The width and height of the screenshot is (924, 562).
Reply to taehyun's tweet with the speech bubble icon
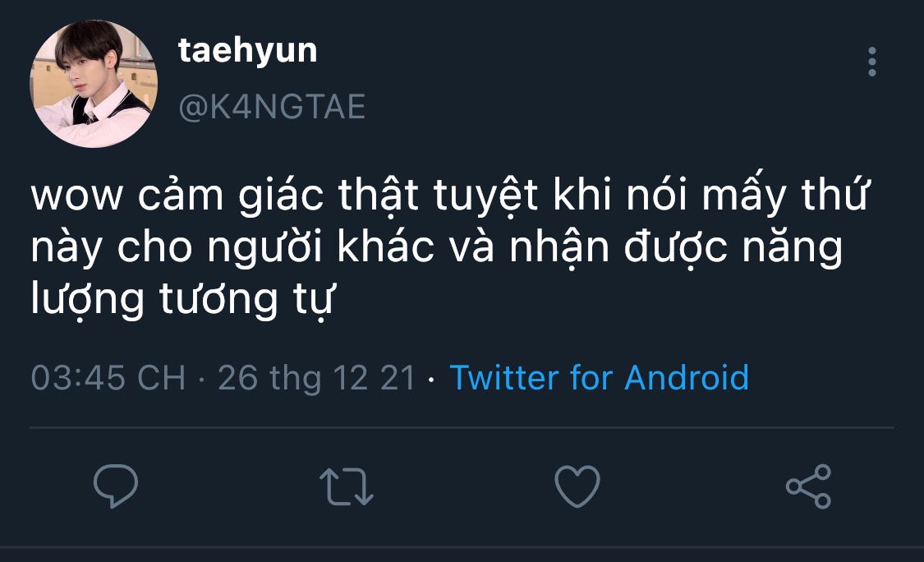pos(116,486)
